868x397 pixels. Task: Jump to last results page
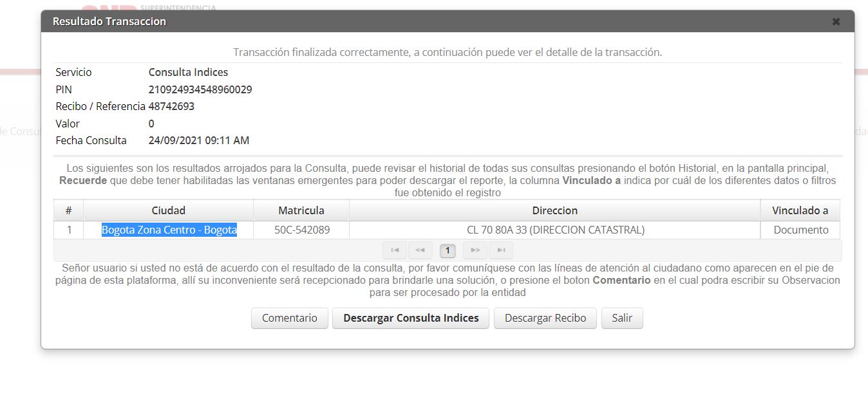coord(500,250)
